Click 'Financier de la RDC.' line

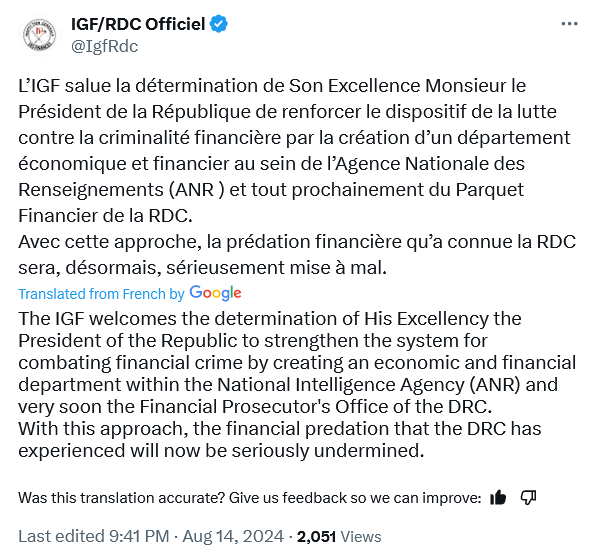[x=105, y=216]
